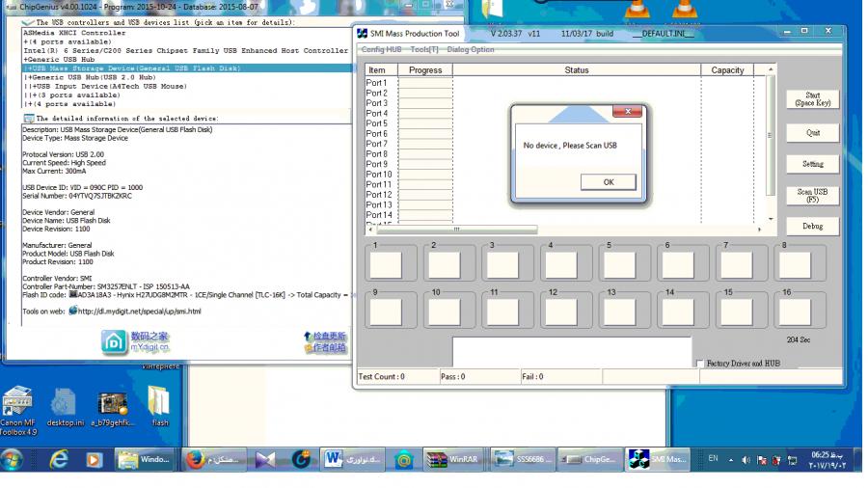The width and height of the screenshot is (868, 488).
Task: Click horizontal scrollbar right arrow of port list
Action: (x=759, y=230)
